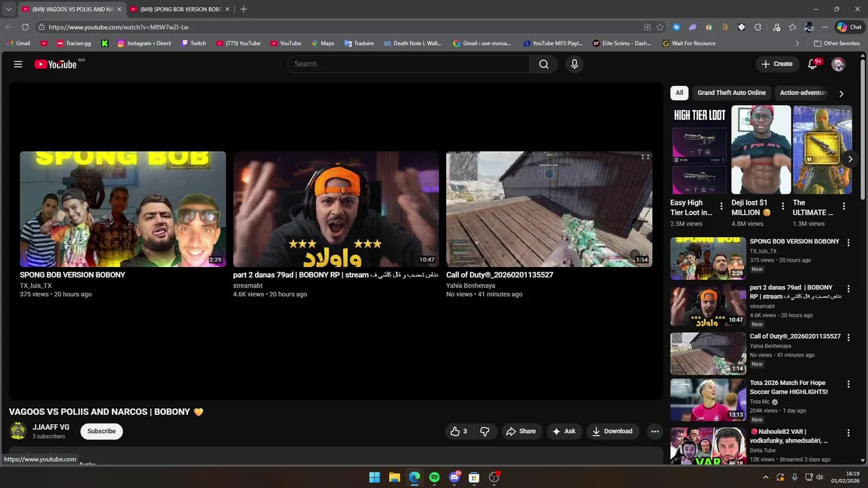Open Maps bookmark
868x488 pixels.
323,43
